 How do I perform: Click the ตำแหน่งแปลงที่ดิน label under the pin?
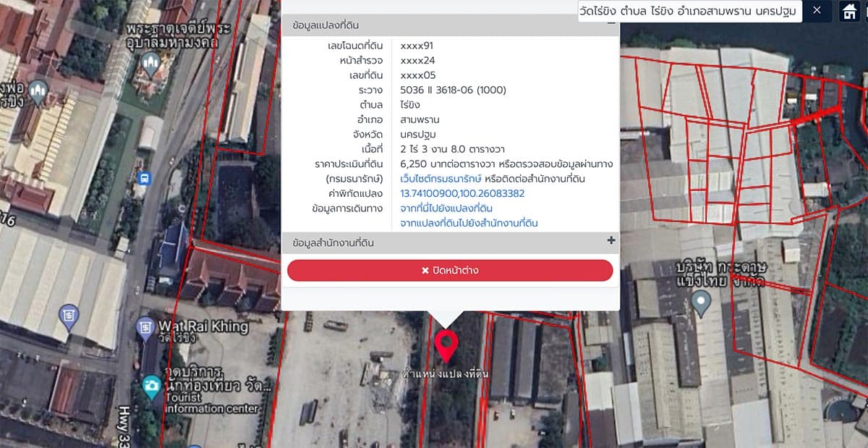pos(446,374)
